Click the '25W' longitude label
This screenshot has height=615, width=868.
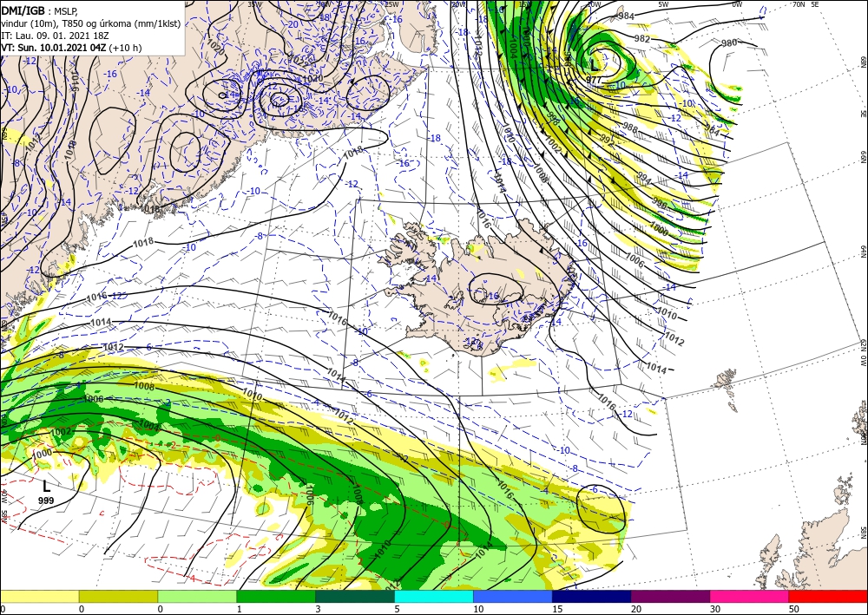click(392, 4)
